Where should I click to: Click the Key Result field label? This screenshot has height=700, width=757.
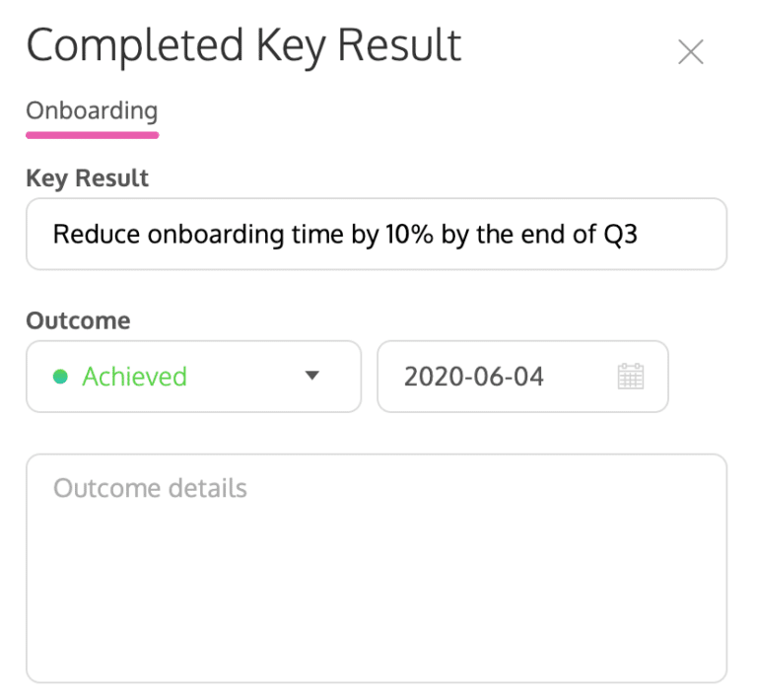pos(88,178)
